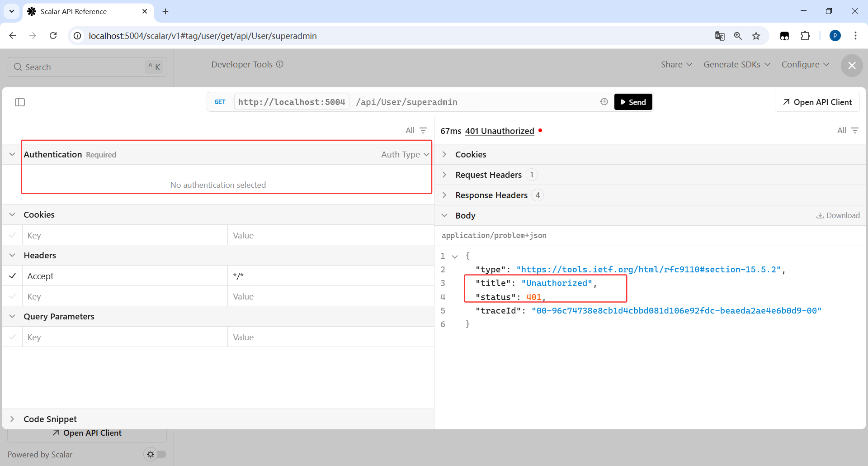Screen dimensions: 868x466
Task: Toggle the sidebar panel icon
Action: pyautogui.click(x=20, y=102)
